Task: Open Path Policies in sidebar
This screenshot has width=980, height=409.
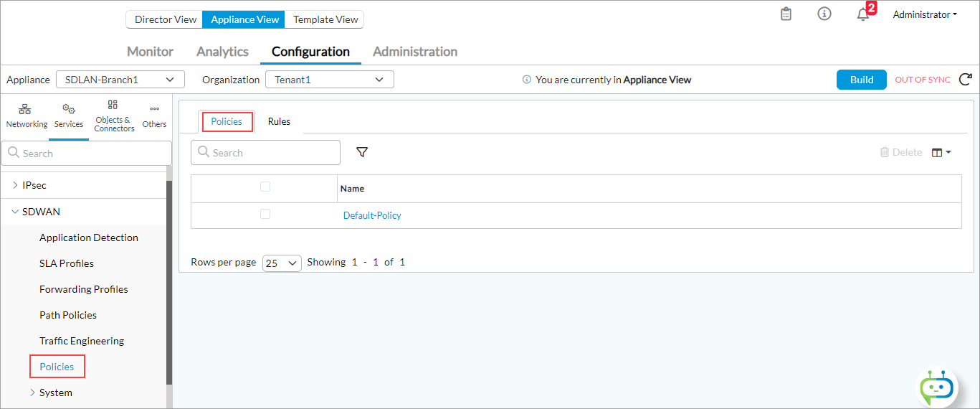Action: (x=68, y=315)
